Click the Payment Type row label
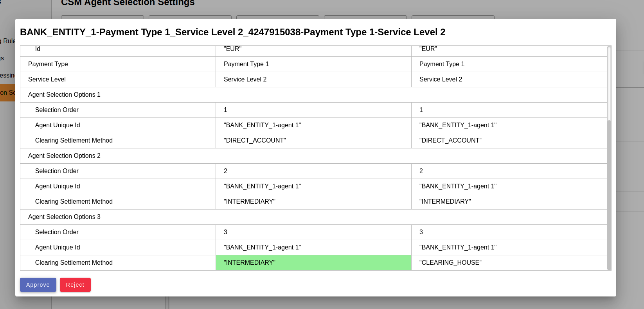Image resolution: width=644 pixels, height=309 pixels. tap(48, 64)
